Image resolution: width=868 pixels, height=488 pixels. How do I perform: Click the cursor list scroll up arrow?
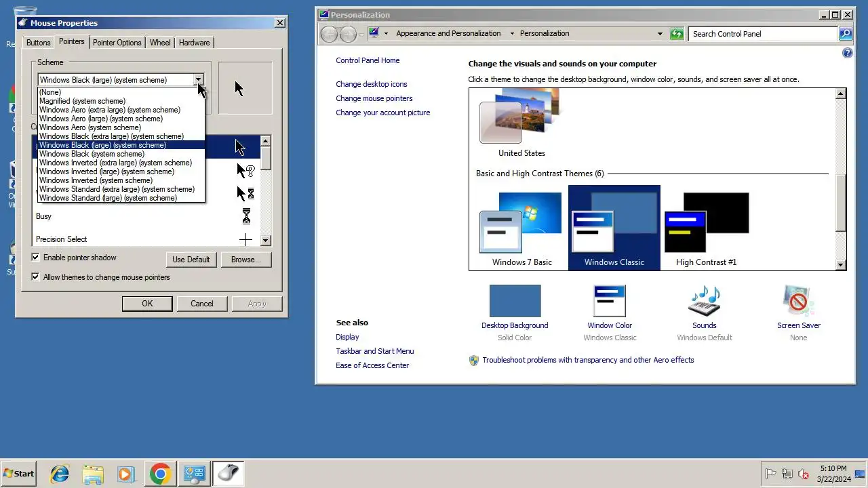coord(266,141)
